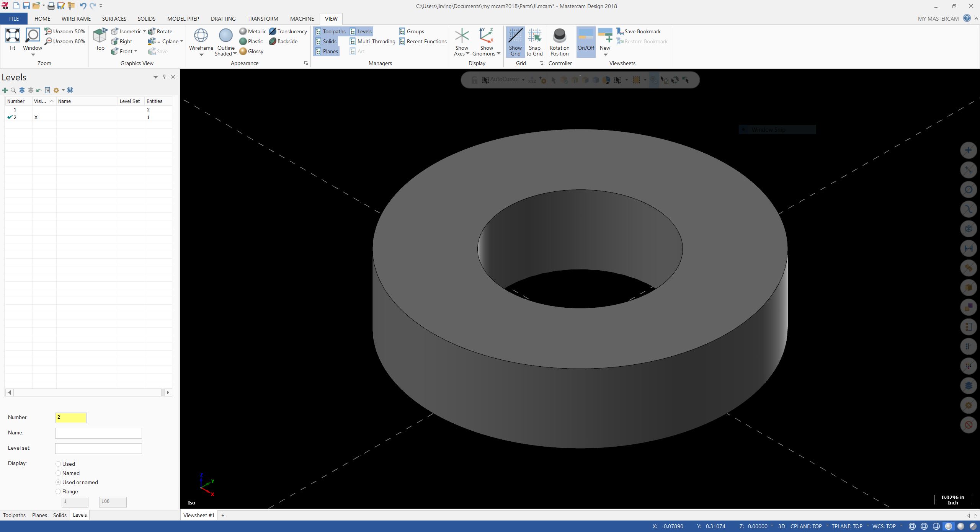Viewport: 980px width, 532px height.
Task: Add a new level in the Levels panel
Action: [x=5, y=90]
